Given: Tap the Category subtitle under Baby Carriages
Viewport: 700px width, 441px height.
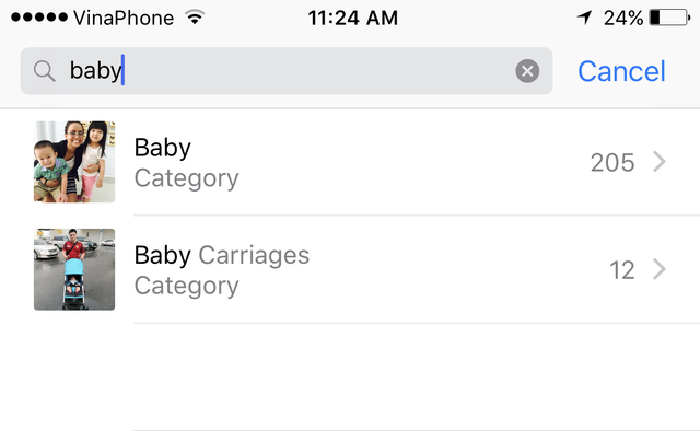Looking at the screenshot, I should click(x=187, y=286).
